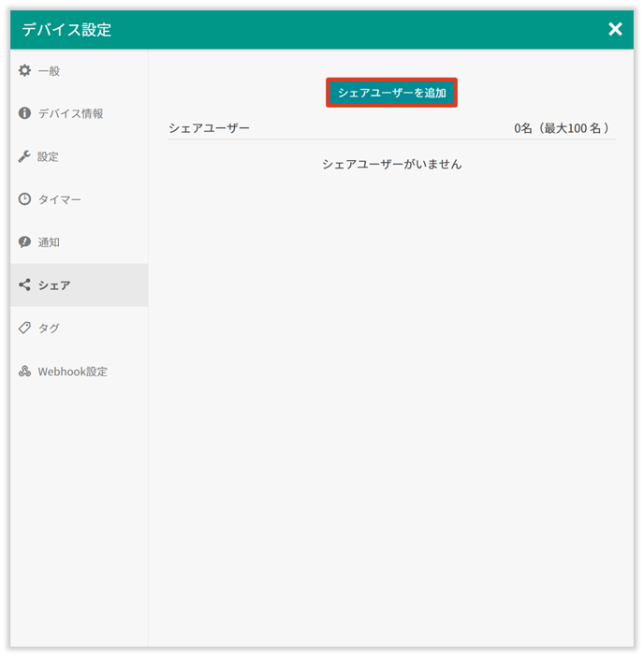Switch to the デバイス情報 section
644x657 pixels.
(x=70, y=114)
